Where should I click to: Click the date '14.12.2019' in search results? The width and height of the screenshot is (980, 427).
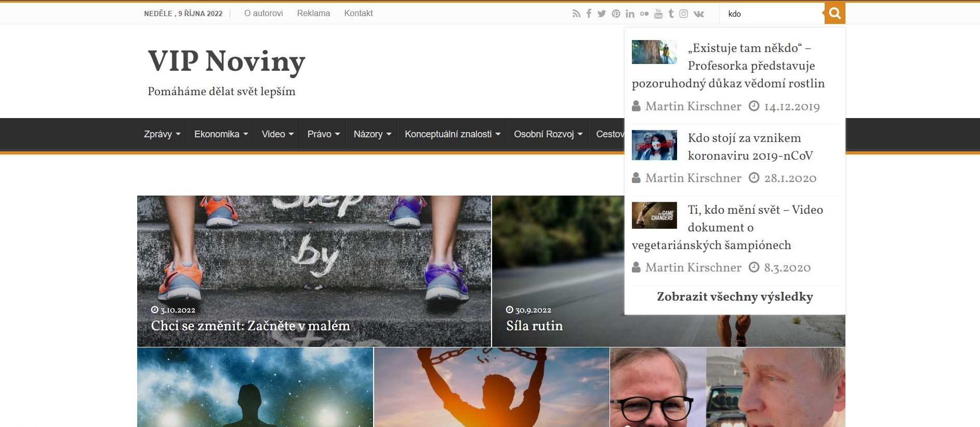click(x=792, y=107)
